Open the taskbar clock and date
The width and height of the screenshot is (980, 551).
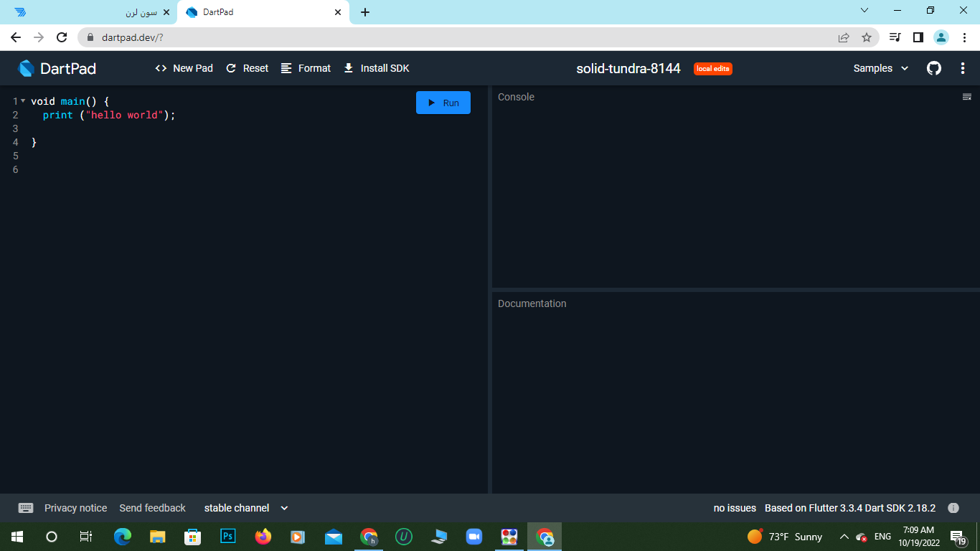(918, 537)
